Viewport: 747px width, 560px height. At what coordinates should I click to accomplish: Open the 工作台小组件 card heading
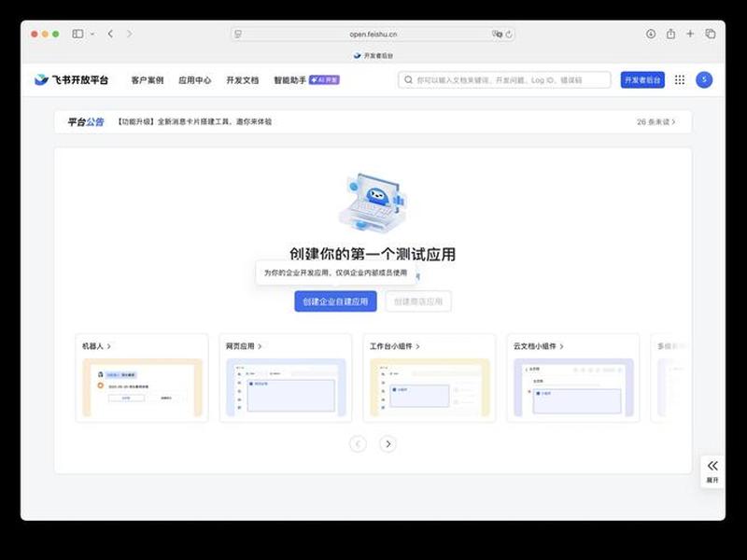(x=395, y=346)
